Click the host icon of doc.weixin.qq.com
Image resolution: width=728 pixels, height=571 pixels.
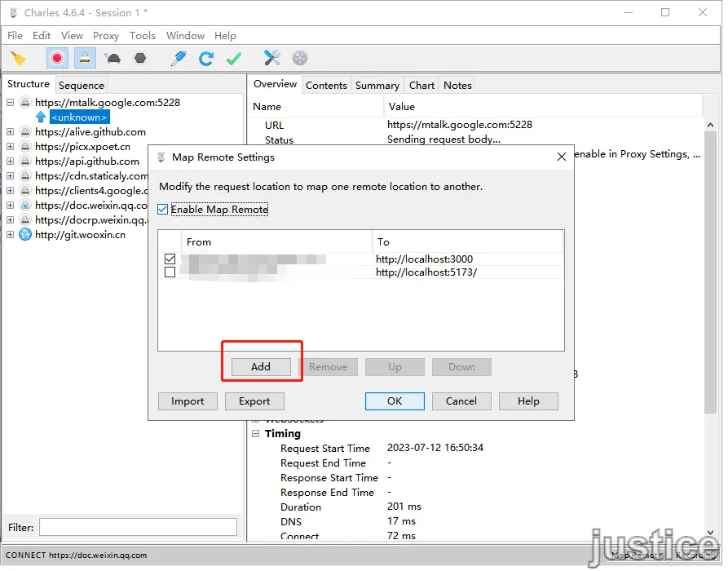(x=25, y=206)
